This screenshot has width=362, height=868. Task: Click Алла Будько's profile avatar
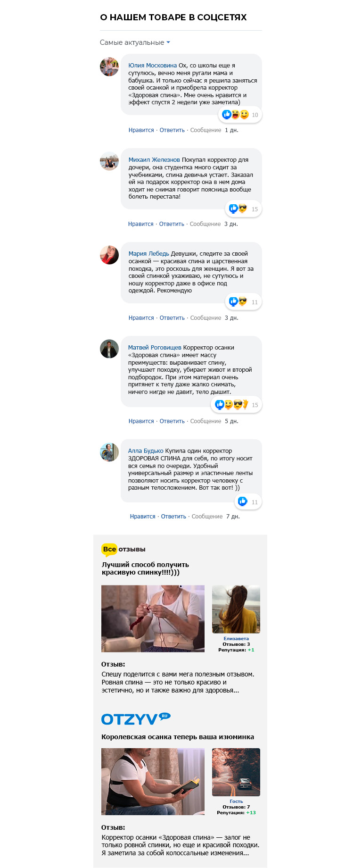109,452
